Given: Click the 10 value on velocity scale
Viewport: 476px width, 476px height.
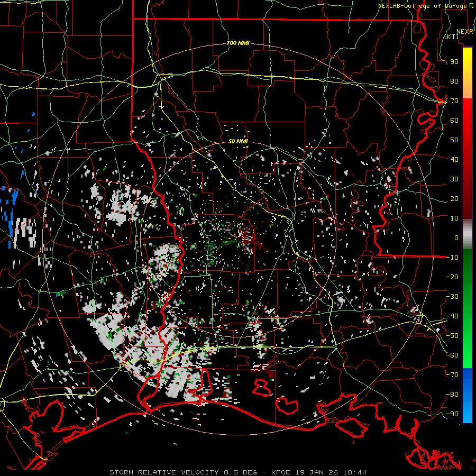Looking at the screenshot, I should [x=454, y=218].
